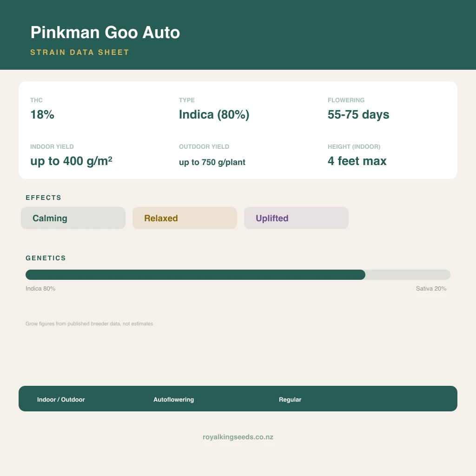Image resolution: width=476 pixels, height=476 pixels.
Task: Click the grow figures footnote text
Action: (89, 324)
